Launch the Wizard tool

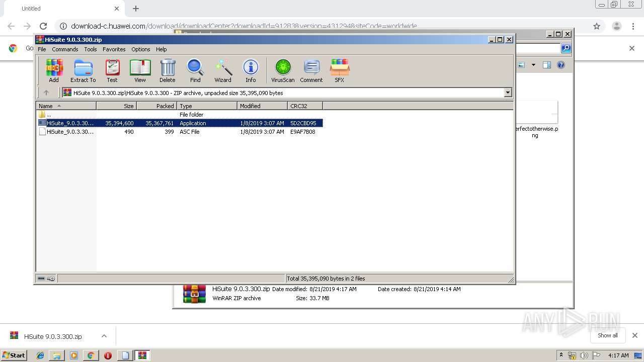[223, 70]
